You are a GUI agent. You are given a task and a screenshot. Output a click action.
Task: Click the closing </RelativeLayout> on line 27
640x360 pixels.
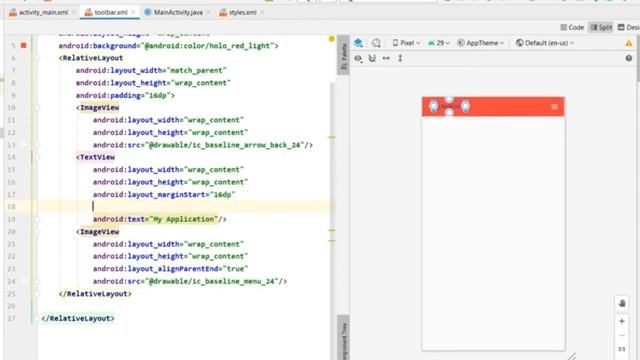(x=78, y=318)
